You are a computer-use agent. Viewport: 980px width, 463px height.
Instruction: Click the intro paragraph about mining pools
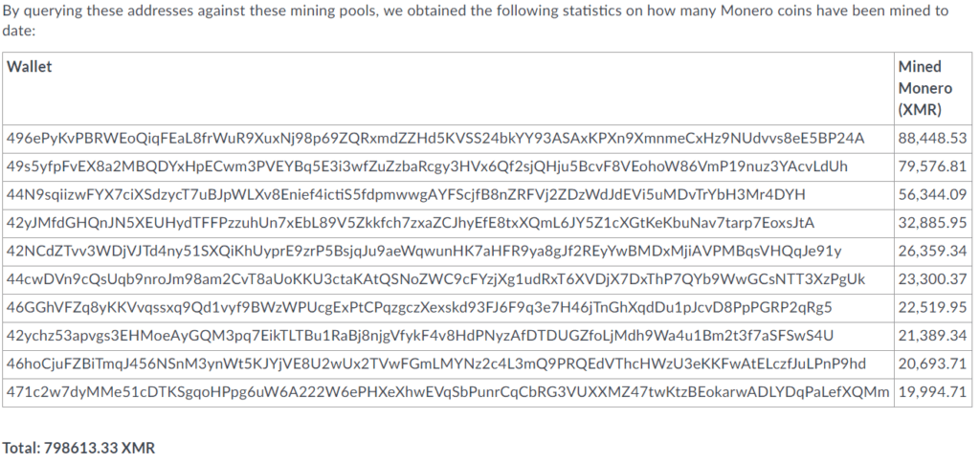click(x=475, y=20)
